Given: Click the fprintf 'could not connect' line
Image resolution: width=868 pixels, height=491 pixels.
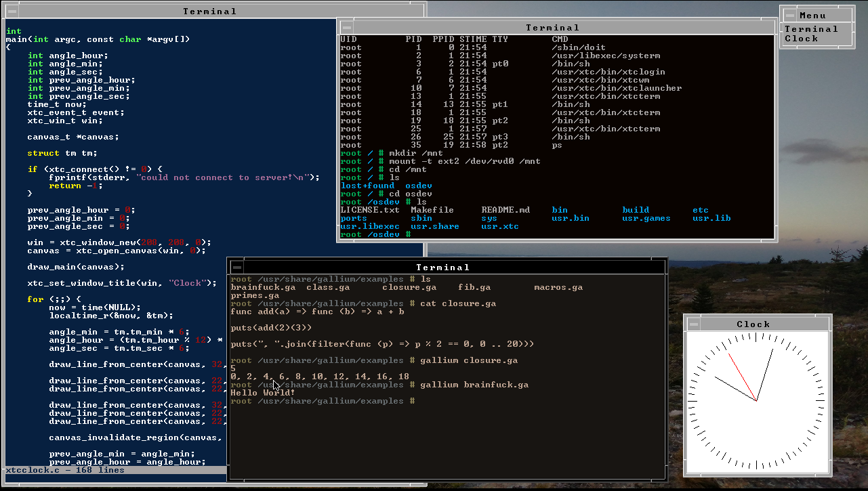Looking at the screenshot, I should pyautogui.click(x=184, y=177).
